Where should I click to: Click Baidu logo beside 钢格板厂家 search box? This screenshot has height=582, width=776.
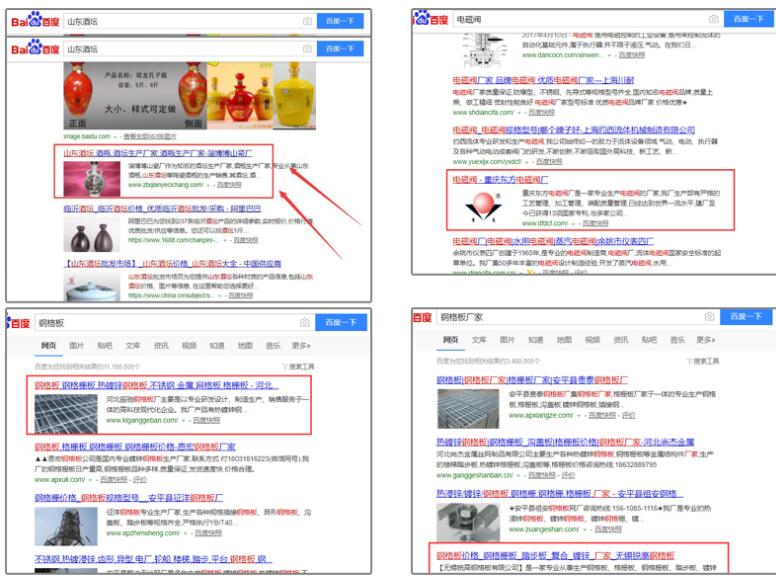pos(422,317)
